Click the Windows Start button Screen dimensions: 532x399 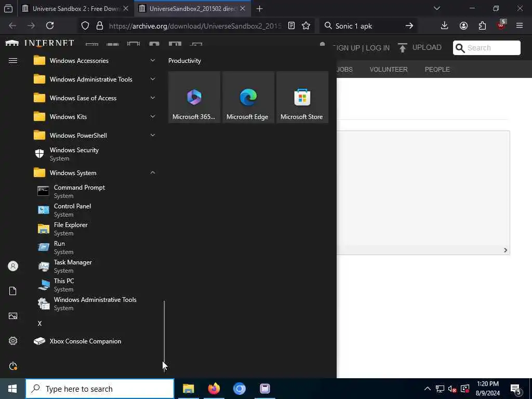pos(12,389)
